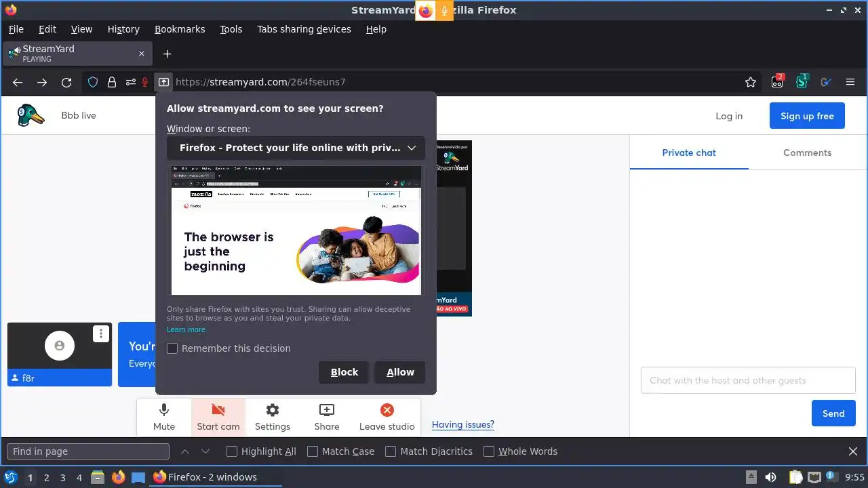Switch to workspace 2 in taskbar
Screen dimensions: 868x488
(46, 477)
